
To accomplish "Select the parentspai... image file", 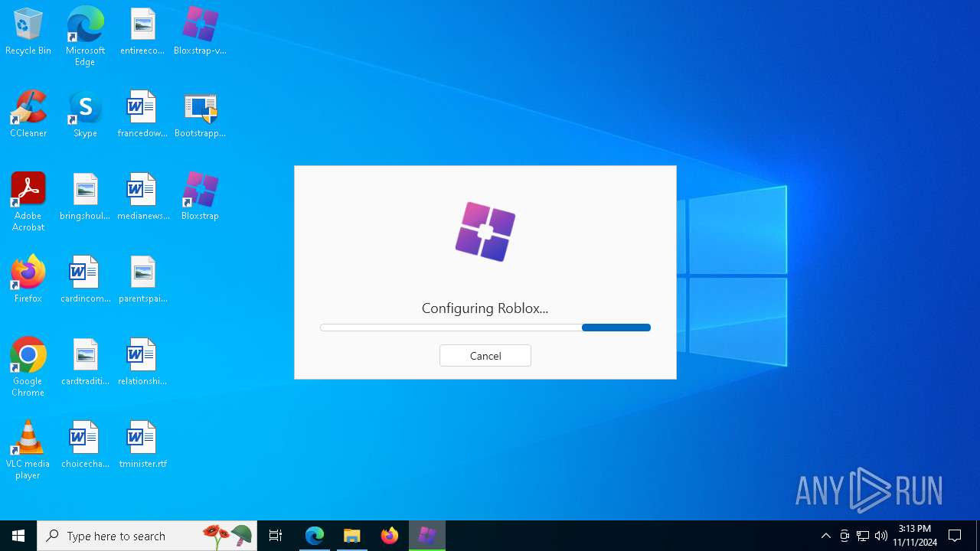I will point(142,280).
